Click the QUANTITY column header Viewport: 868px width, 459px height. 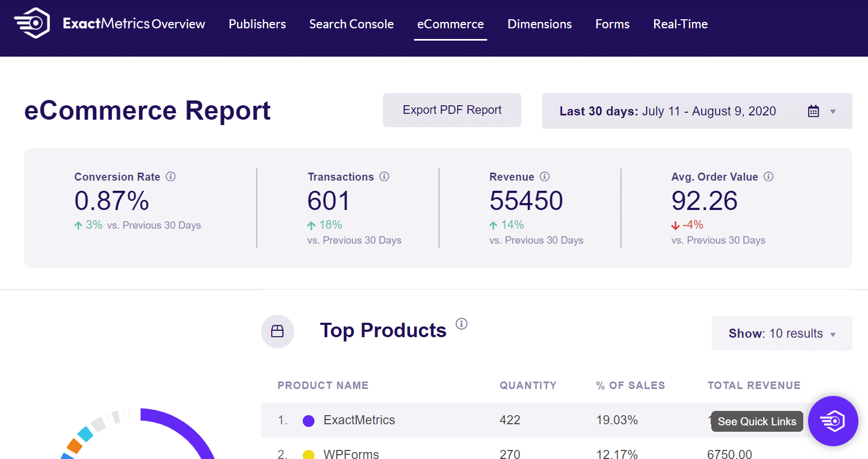click(x=528, y=385)
